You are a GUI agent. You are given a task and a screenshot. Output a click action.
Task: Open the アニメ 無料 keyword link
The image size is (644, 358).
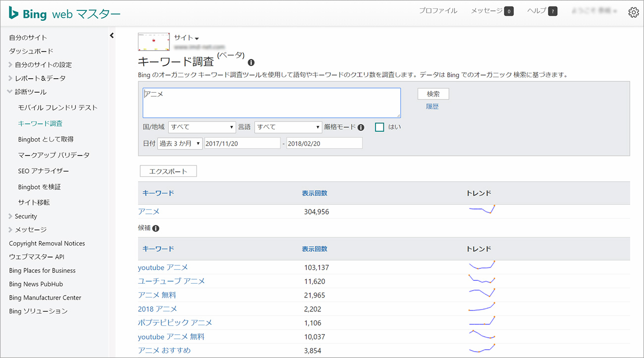(157, 295)
